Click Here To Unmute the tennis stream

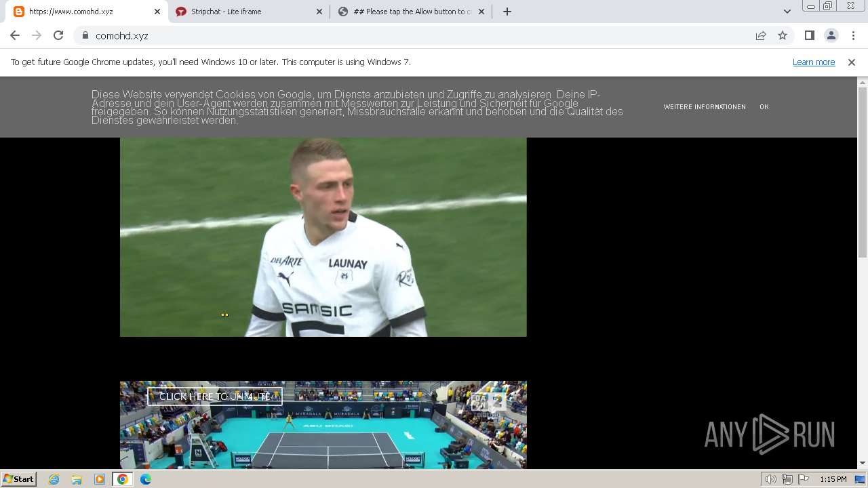tap(214, 396)
